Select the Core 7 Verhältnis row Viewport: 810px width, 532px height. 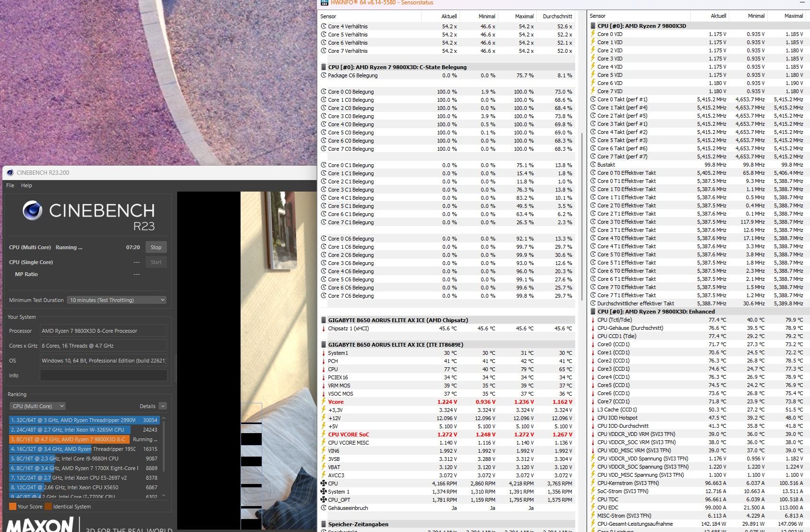[447, 51]
